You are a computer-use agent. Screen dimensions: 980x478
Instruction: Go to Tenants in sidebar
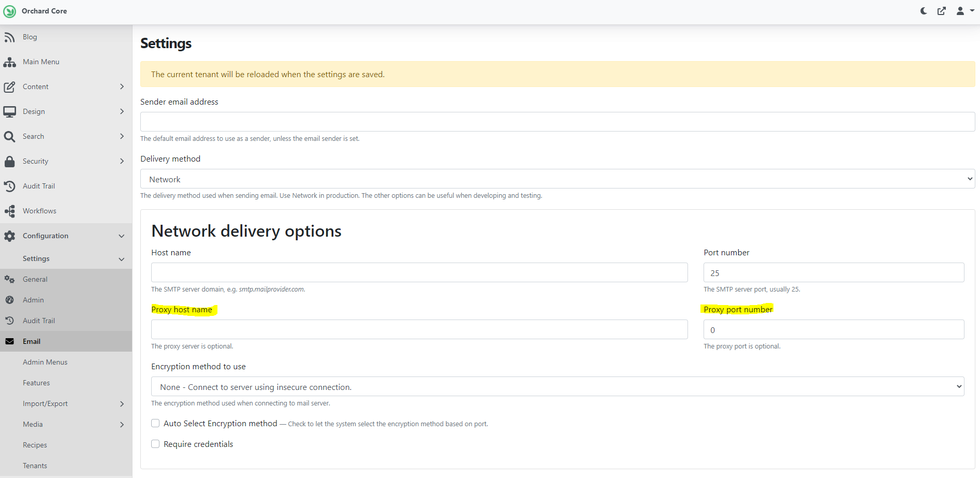click(x=35, y=466)
